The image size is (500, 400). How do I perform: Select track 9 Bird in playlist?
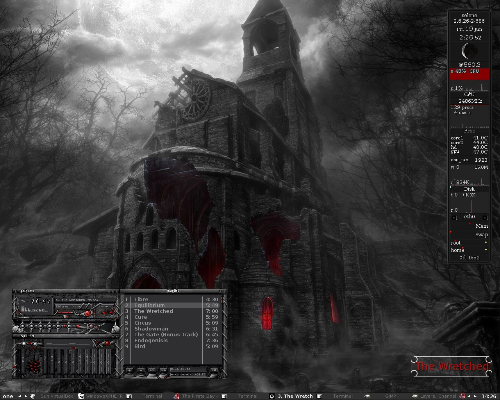[173, 346]
